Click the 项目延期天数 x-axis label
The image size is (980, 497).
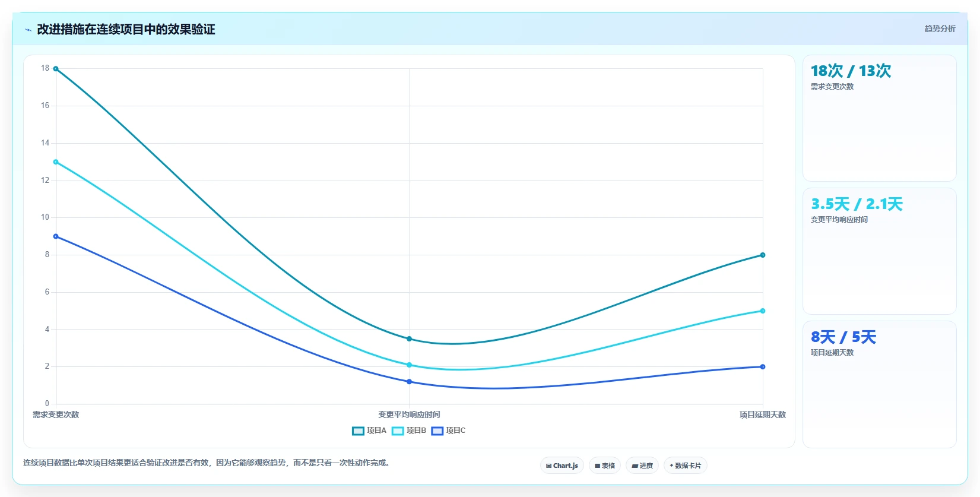pyautogui.click(x=763, y=415)
